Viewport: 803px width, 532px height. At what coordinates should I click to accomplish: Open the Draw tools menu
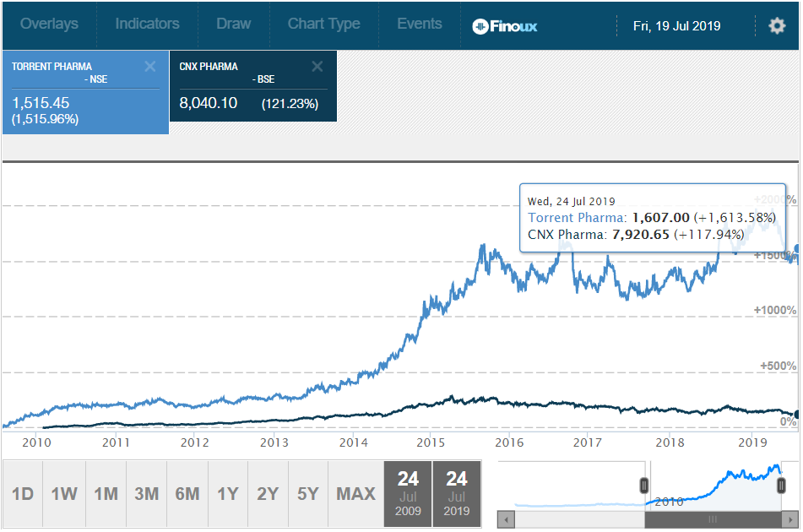(233, 24)
